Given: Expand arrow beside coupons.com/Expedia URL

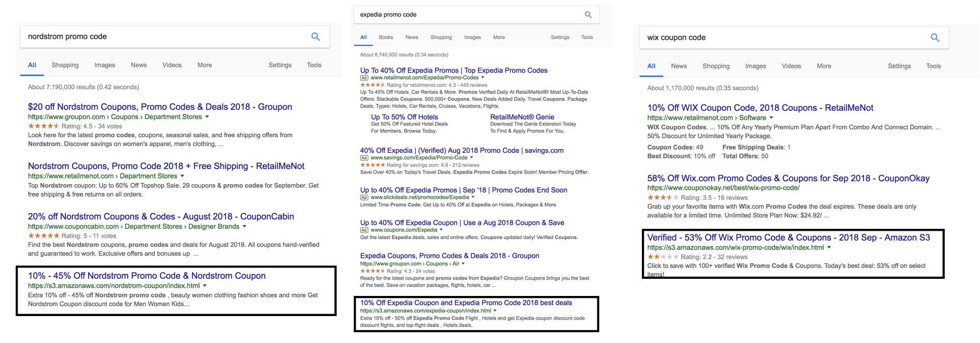Looking at the screenshot, I should pyautogui.click(x=441, y=230).
